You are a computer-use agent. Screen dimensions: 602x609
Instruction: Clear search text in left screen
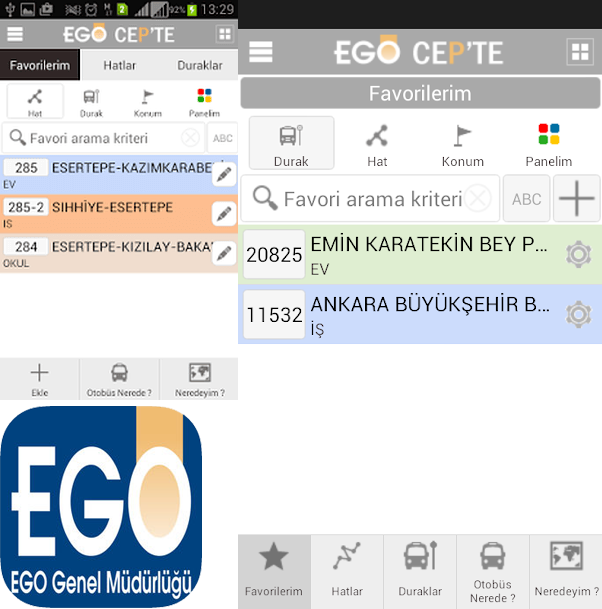click(x=190, y=138)
